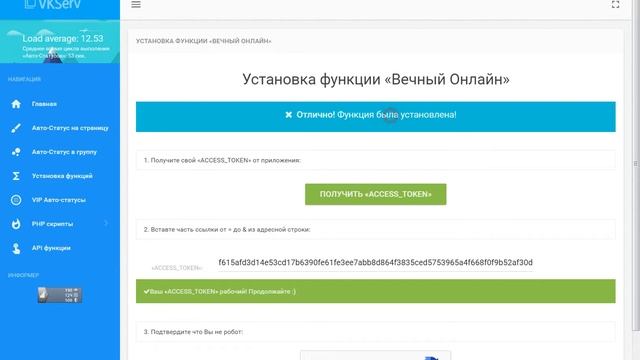640x360 pixels.
Task: Click the sigma icon for Установка функций
Action: (16, 176)
